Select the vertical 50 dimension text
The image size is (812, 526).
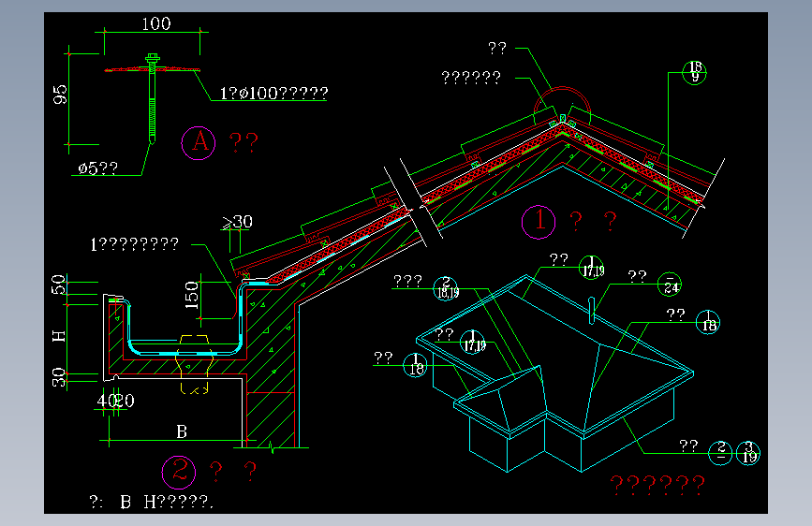[58, 285]
